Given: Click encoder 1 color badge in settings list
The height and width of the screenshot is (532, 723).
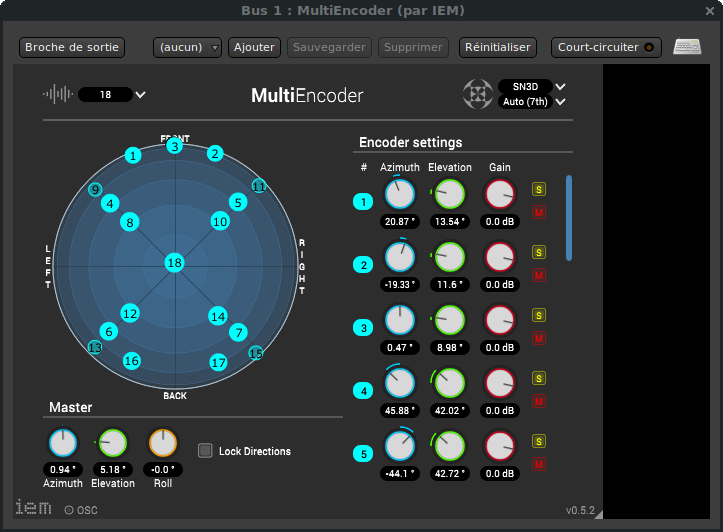Looking at the screenshot, I should [x=363, y=202].
